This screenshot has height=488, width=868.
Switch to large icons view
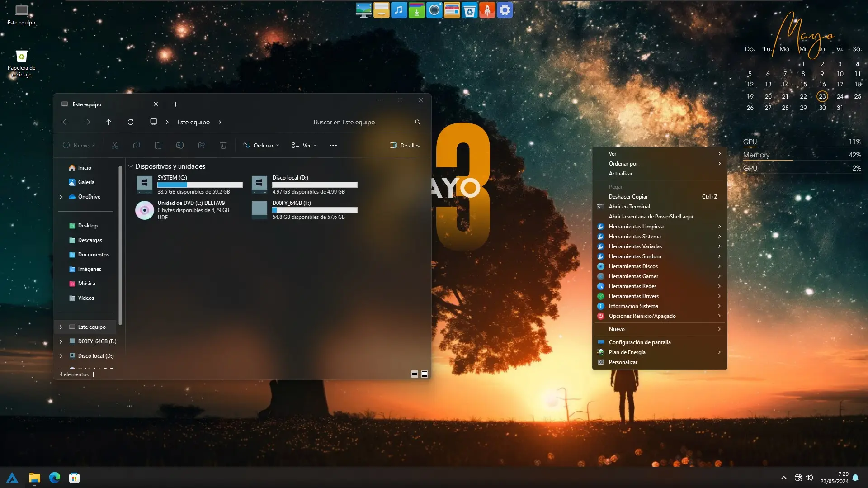click(x=425, y=374)
